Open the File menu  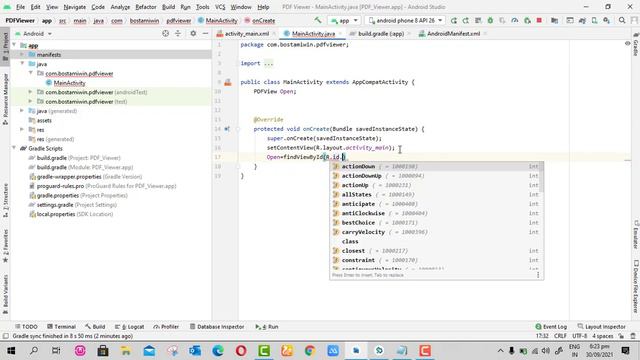click(x=20, y=7)
